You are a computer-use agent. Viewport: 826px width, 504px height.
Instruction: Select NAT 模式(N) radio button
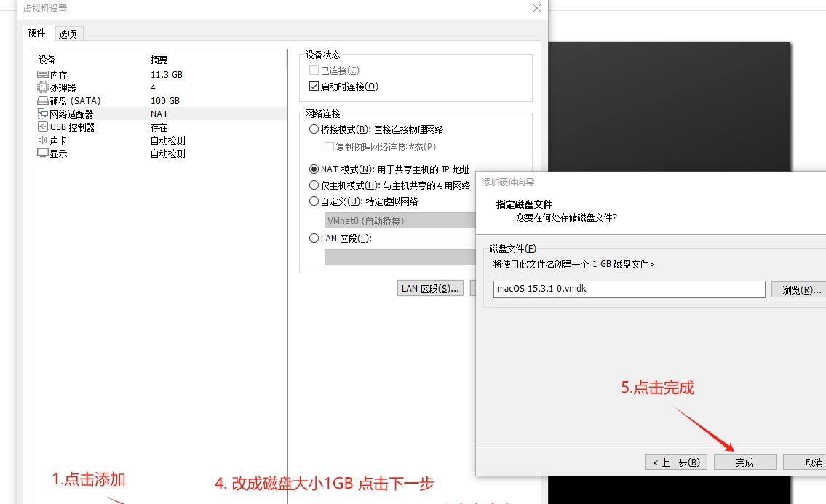click(314, 169)
